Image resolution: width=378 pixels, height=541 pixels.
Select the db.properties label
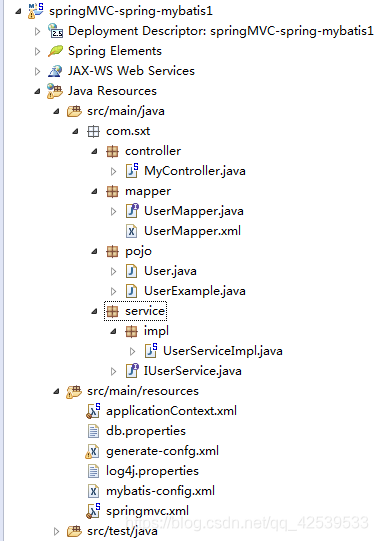(x=146, y=431)
